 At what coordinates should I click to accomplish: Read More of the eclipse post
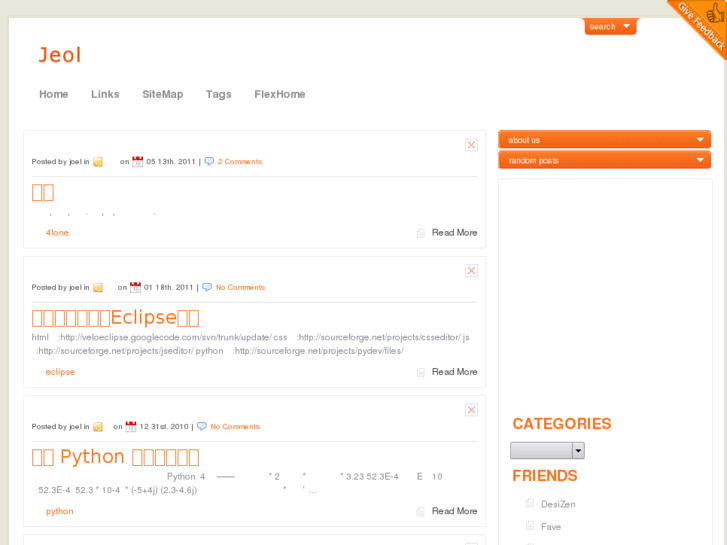[x=454, y=372]
